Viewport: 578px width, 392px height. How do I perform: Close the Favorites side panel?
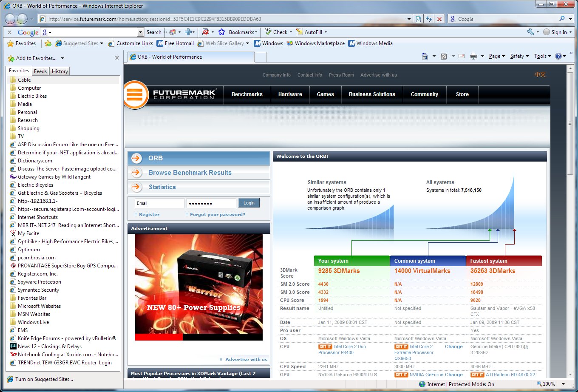tap(117, 58)
